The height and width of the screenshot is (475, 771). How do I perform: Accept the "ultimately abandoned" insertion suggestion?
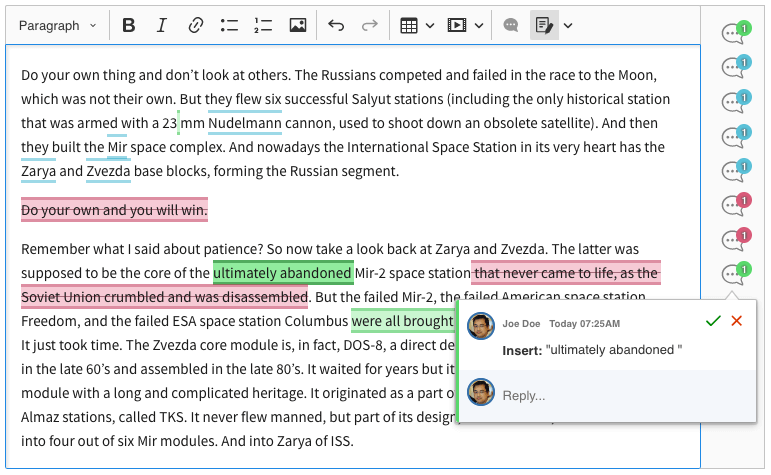(712, 321)
